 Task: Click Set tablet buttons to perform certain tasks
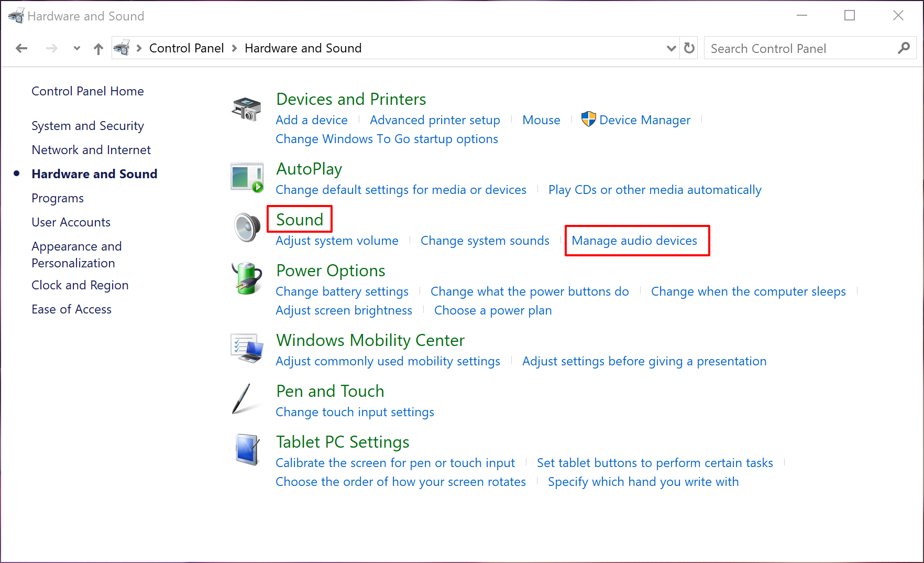coord(655,463)
